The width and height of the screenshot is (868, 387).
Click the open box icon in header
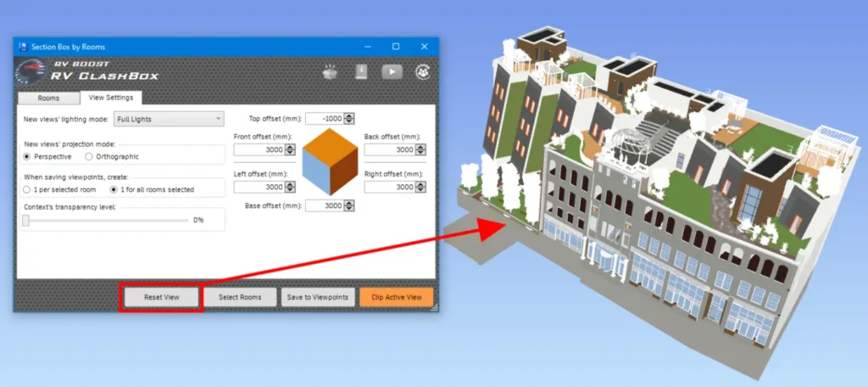331,72
